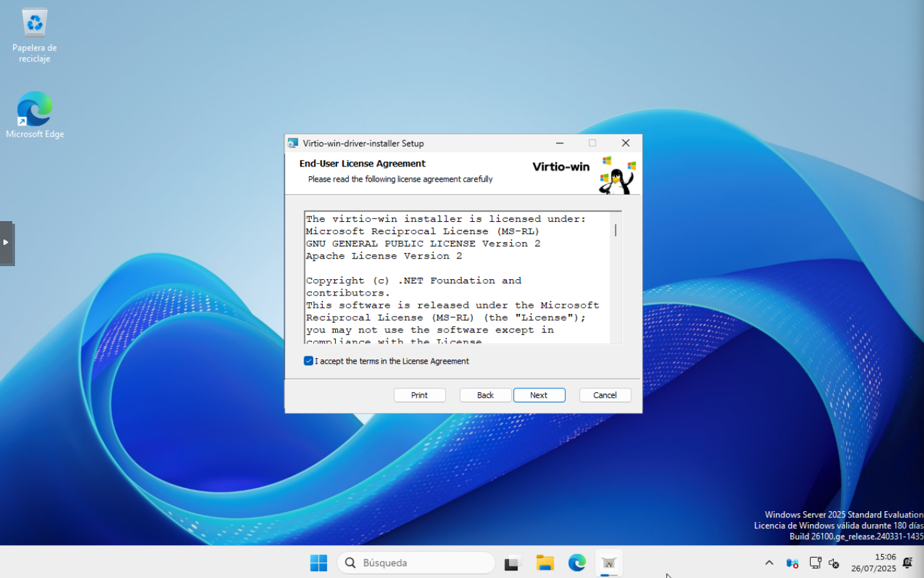Screen dimensions: 924x578
Task: Uncheck I accept the License Agreement terms
Action: 308,361
